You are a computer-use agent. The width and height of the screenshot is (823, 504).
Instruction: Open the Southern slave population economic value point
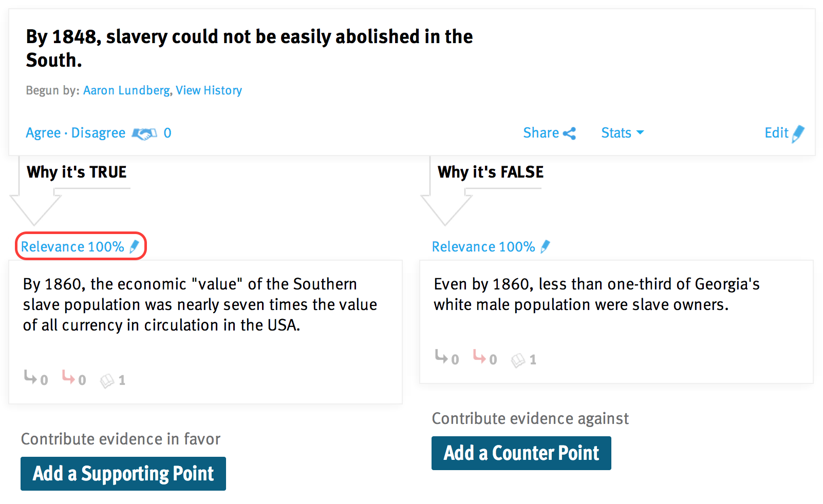click(200, 304)
